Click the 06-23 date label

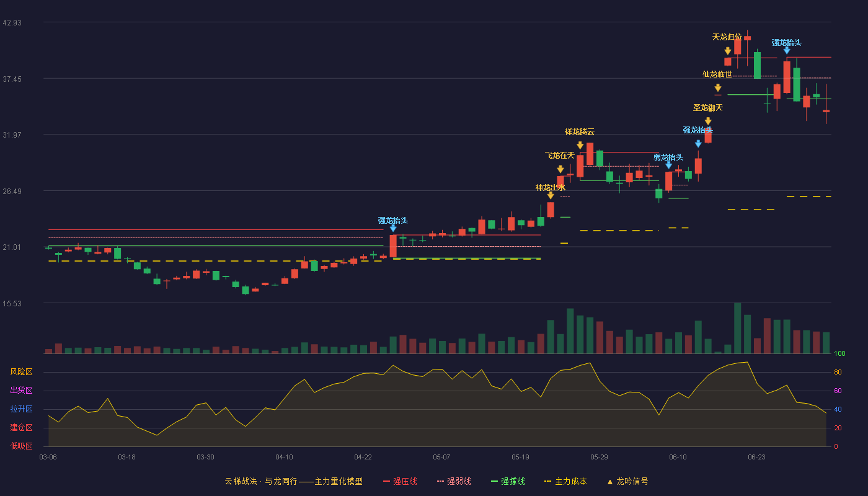756,457
